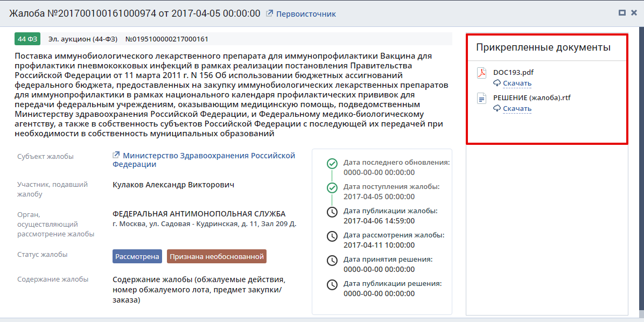Click clock icon beside Дата принятия решения
The width and height of the screenshot is (644, 322).
click(332, 261)
